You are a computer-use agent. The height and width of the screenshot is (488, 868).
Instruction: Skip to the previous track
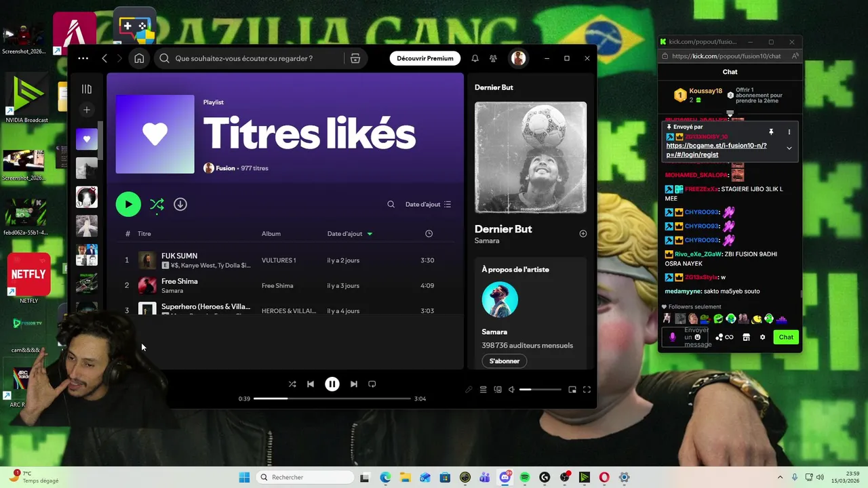tap(311, 384)
